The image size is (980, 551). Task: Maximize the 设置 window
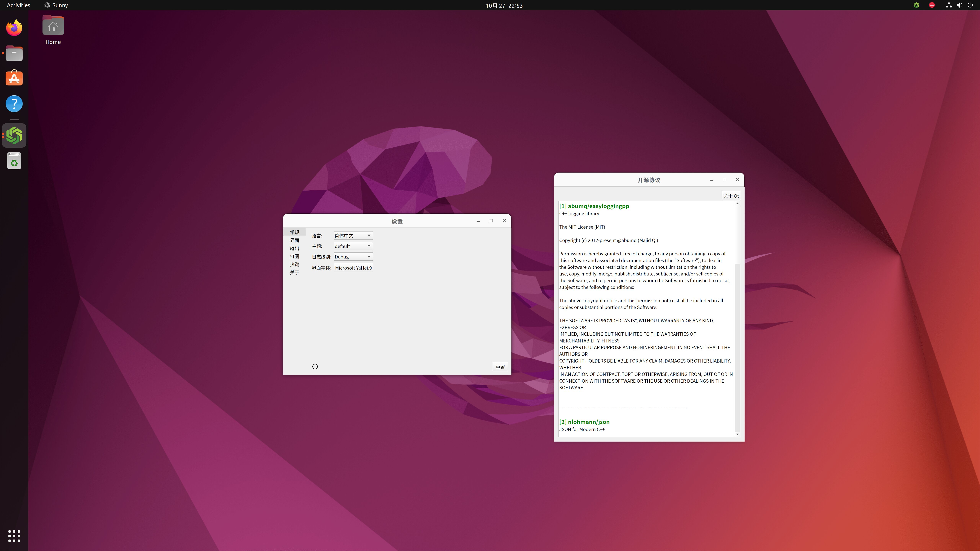click(x=491, y=221)
